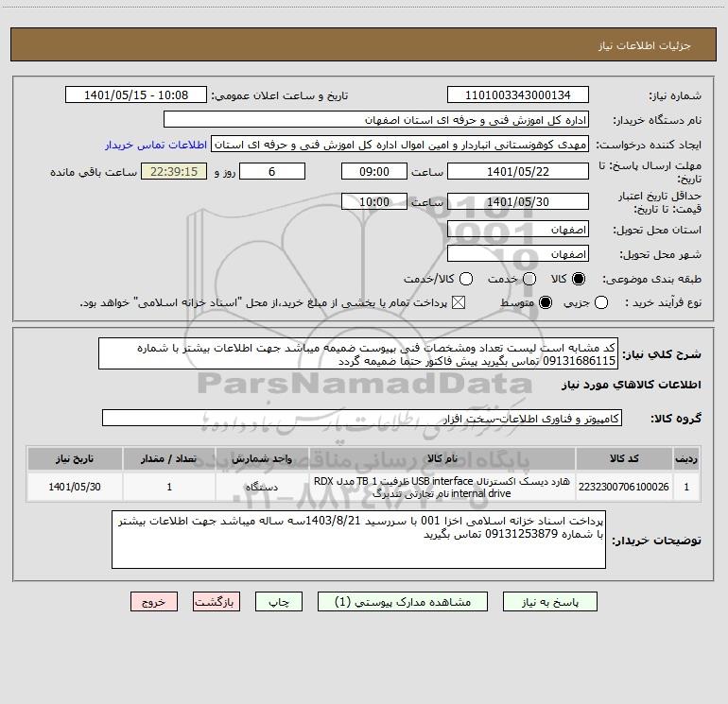Click the delivery province field اصفهان

(518, 230)
